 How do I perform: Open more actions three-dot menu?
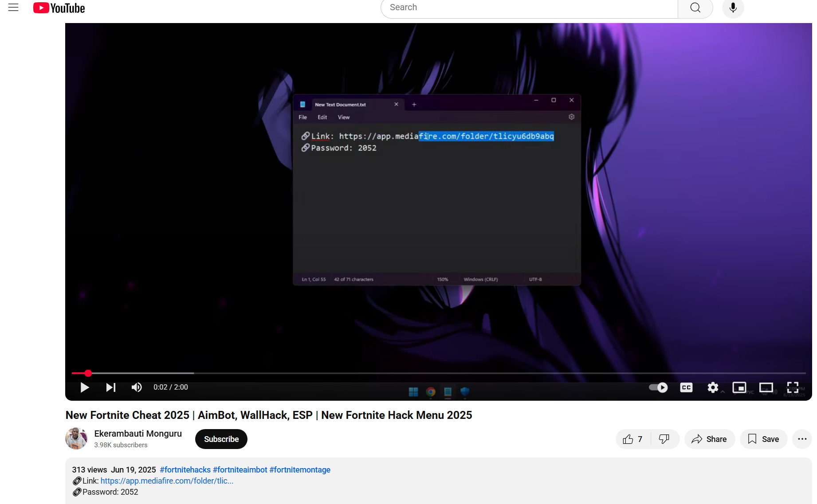point(802,439)
